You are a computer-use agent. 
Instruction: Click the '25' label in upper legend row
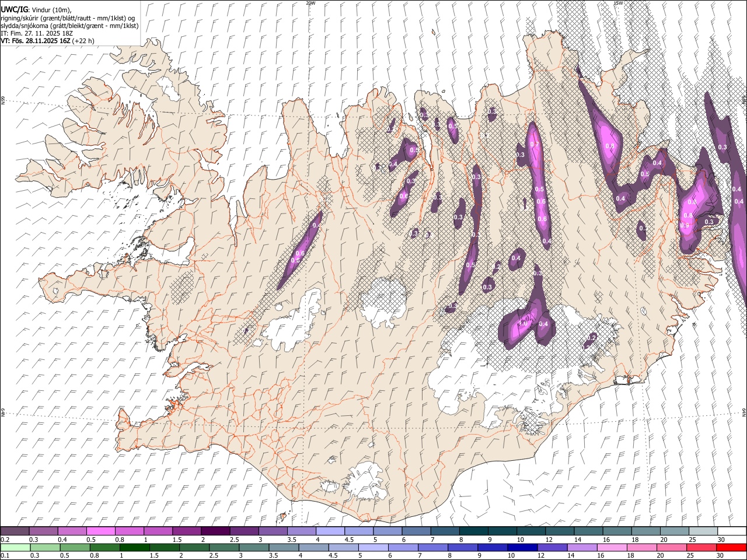click(x=692, y=540)
